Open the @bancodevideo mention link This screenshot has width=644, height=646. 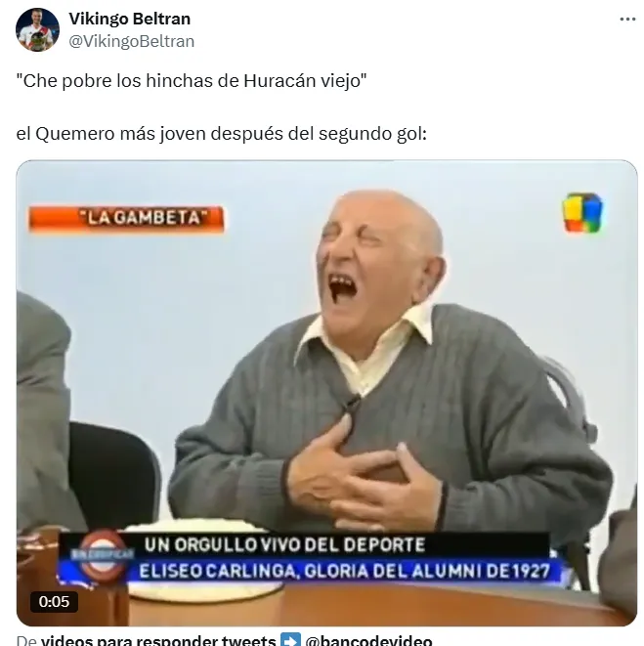click(368, 640)
